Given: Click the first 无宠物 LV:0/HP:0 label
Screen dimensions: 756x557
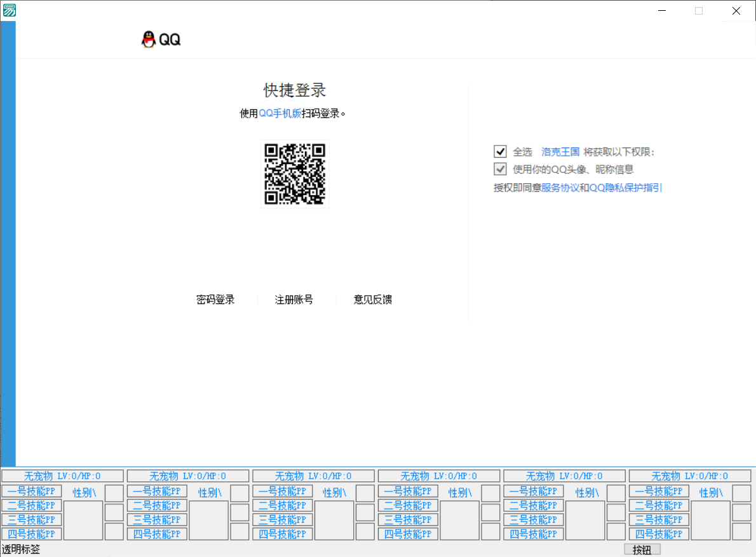Looking at the screenshot, I should click(x=62, y=475).
